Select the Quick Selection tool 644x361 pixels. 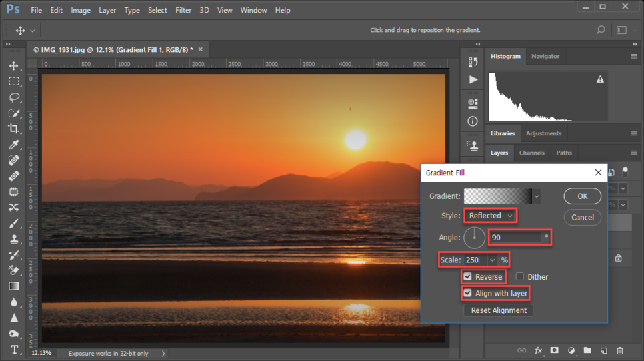pos(14,113)
